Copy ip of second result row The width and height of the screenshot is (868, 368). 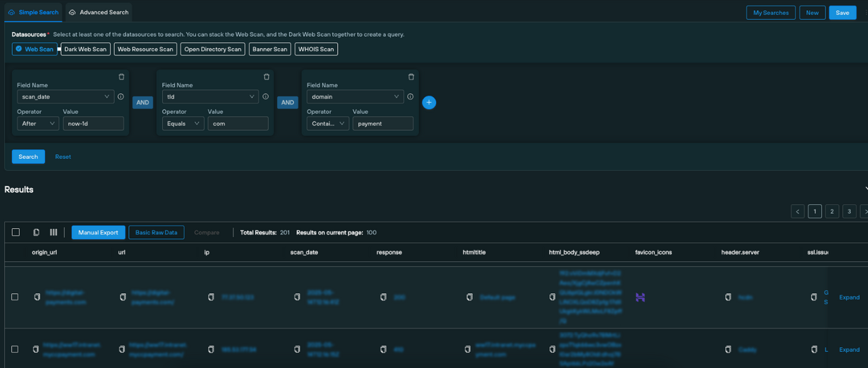tap(212, 349)
